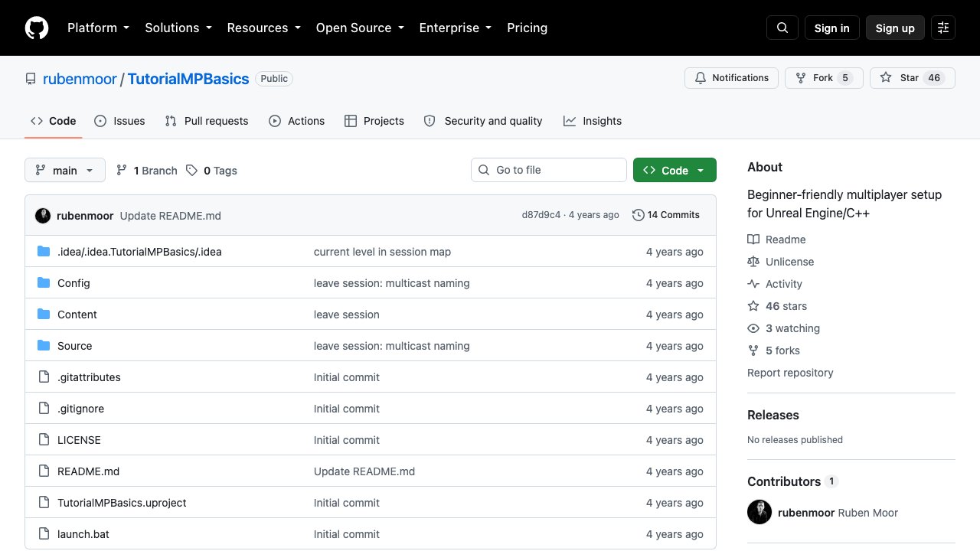Click folder icon for .idea directory
This screenshot has height=551, width=980.
point(44,252)
